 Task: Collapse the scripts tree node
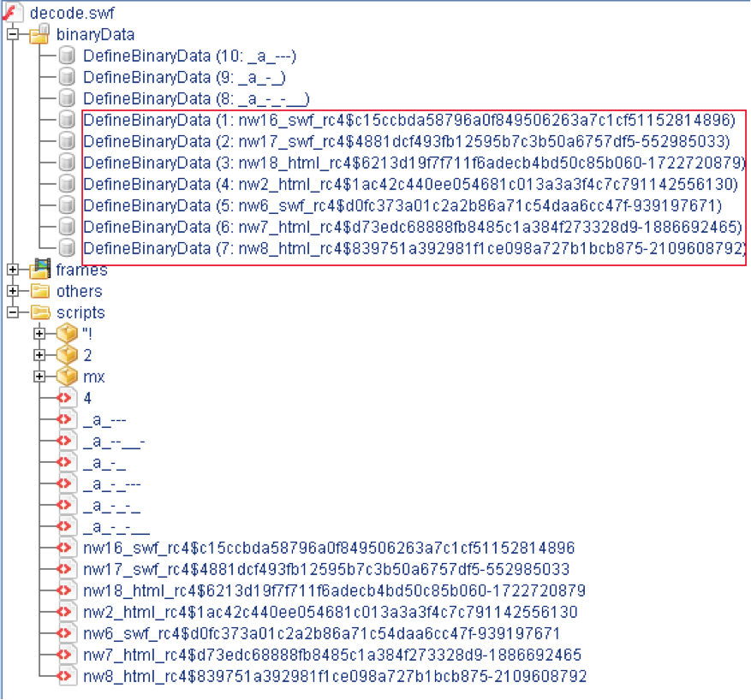(13, 312)
